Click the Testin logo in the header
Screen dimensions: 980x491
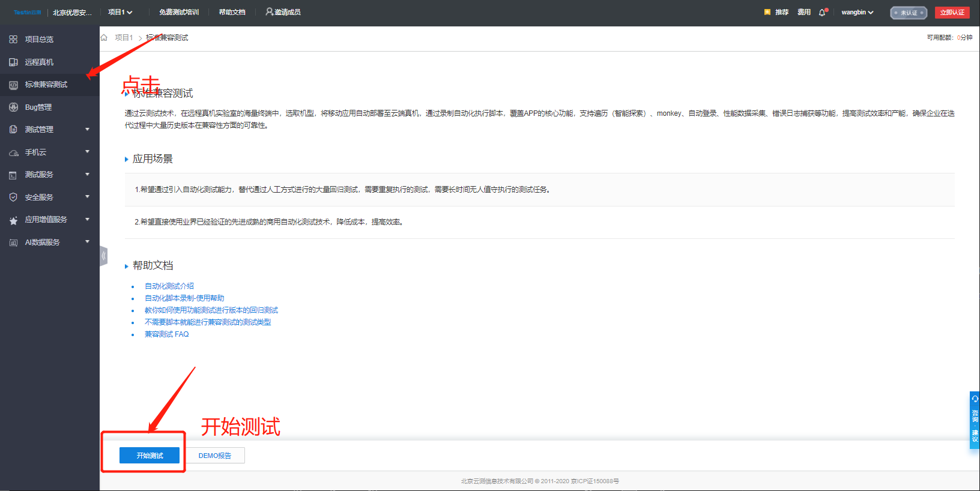[x=28, y=12]
